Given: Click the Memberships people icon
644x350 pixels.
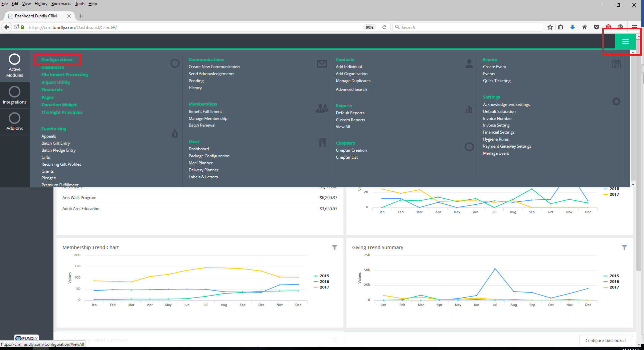Looking at the screenshot, I should 322,108.
